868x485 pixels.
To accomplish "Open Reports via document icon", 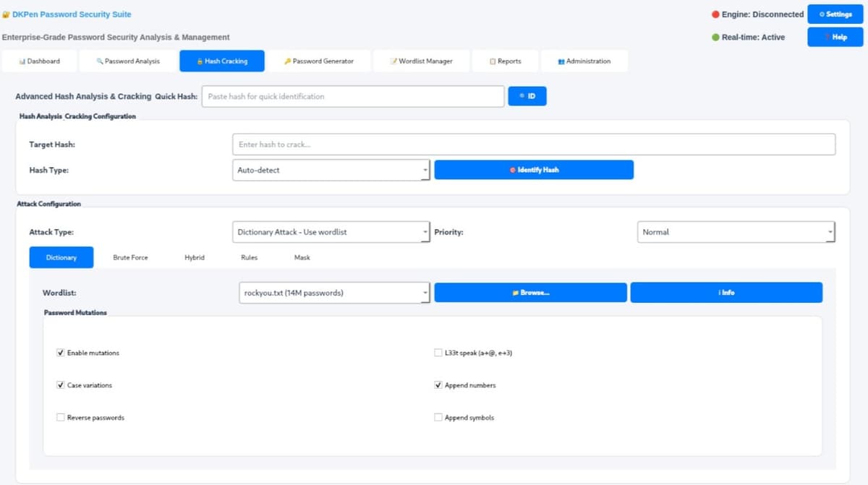I will pos(491,61).
